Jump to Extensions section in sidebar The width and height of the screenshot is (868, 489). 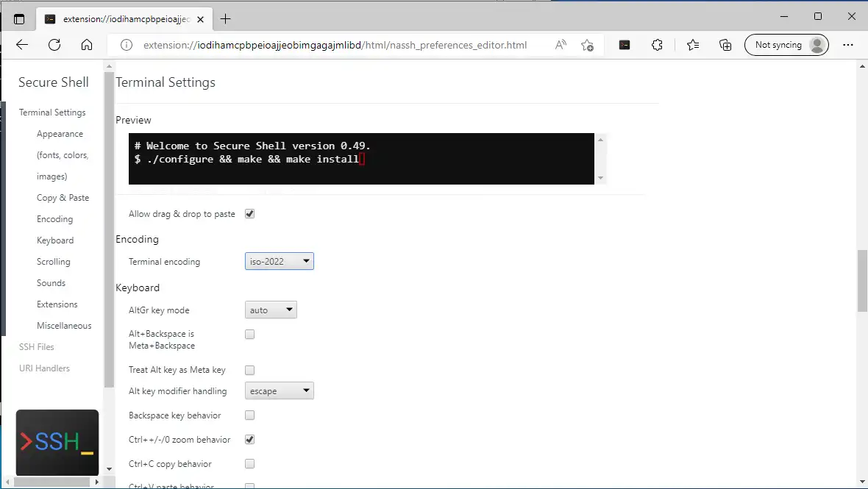point(57,304)
